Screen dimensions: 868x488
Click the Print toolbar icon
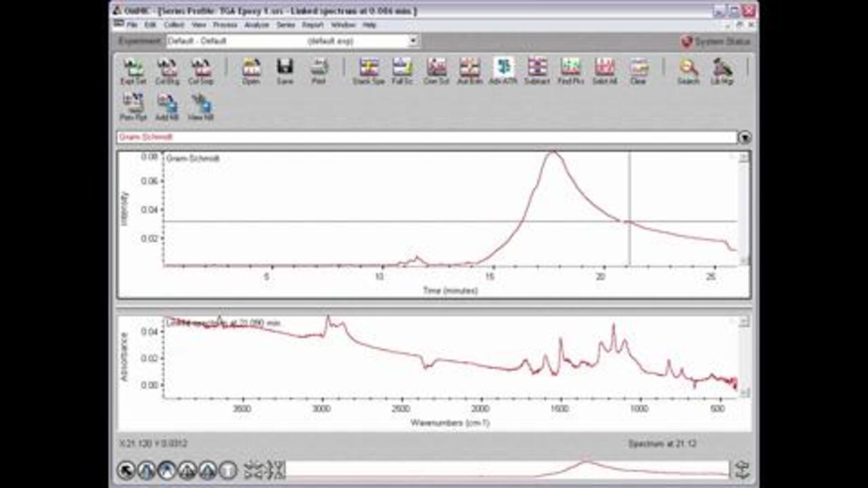319,70
